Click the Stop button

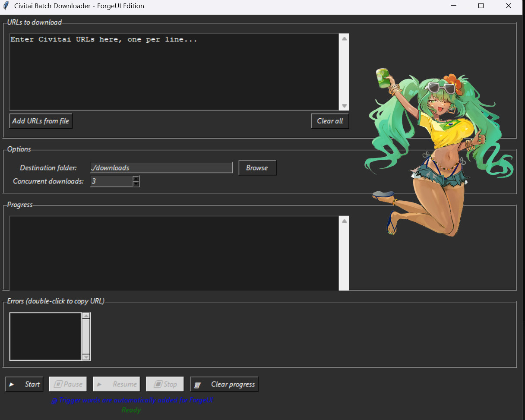point(165,384)
